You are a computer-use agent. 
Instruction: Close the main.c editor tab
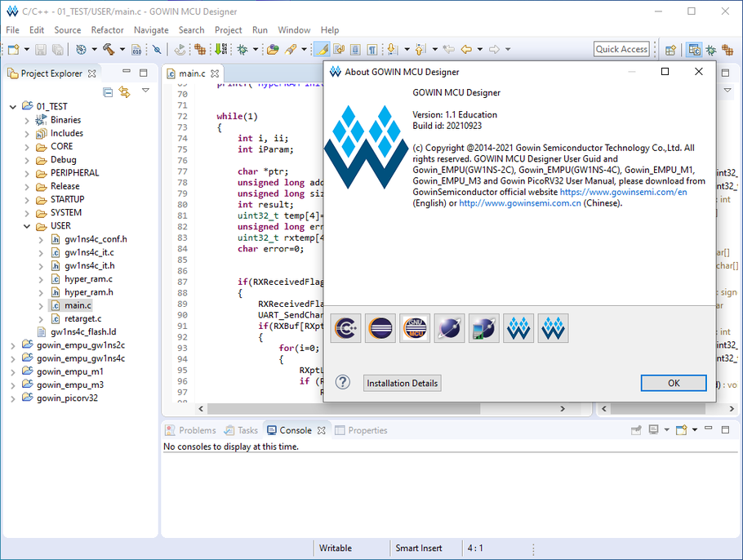215,73
